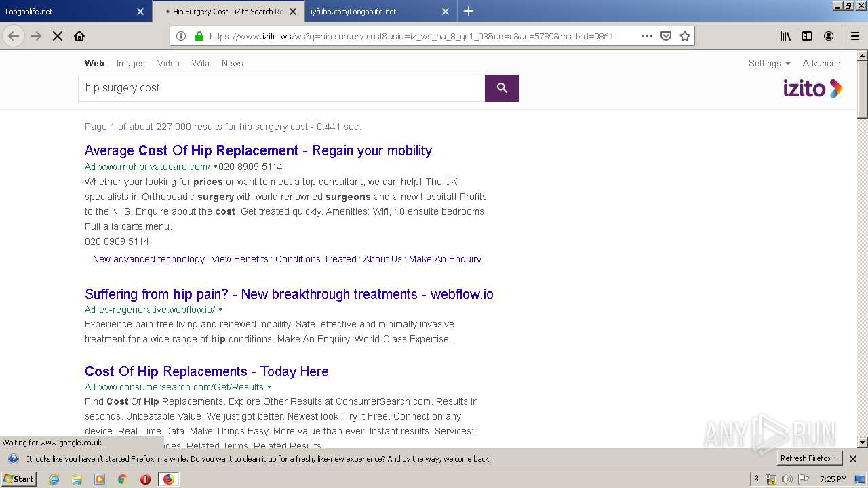Open Conditions Treated sitelink

[316, 259]
